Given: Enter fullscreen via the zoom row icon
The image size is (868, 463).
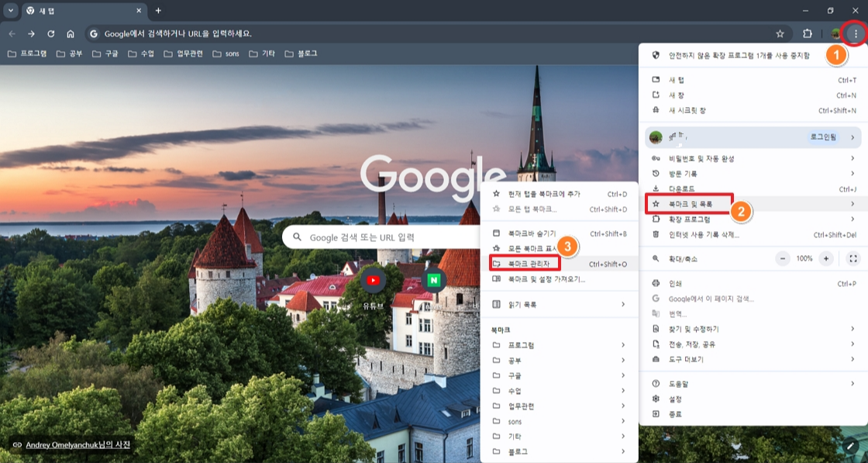Looking at the screenshot, I should pos(853,258).
